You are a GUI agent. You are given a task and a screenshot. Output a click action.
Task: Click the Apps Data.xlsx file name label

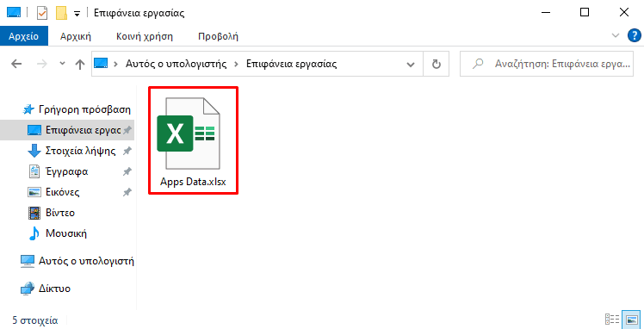coord(193,182)
